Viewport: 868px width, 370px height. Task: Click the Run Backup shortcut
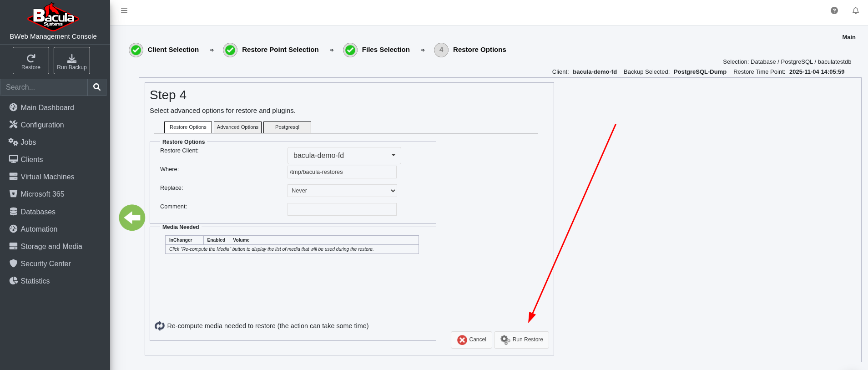(x=72, y=61)
